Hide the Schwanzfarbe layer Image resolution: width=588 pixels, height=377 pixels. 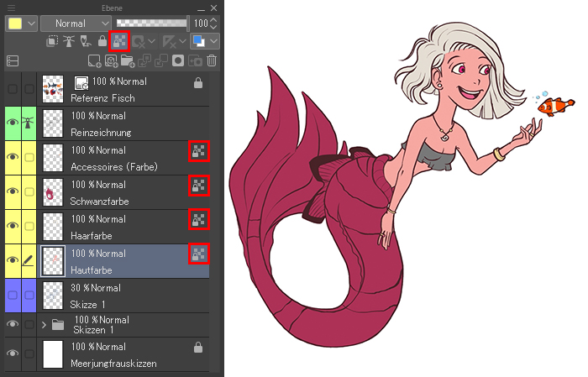tap(13, 191)
